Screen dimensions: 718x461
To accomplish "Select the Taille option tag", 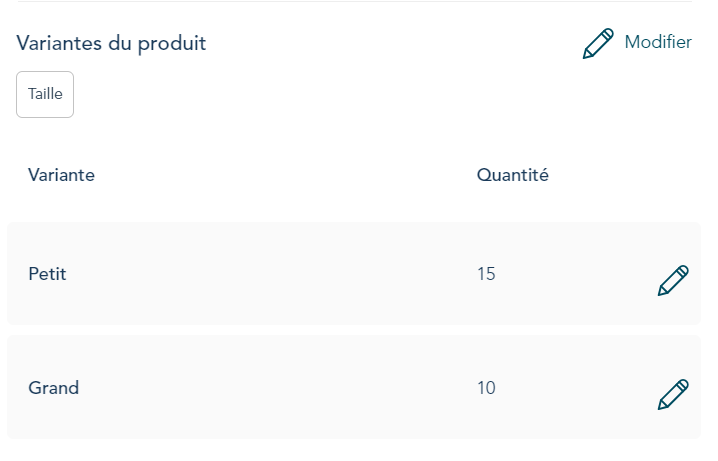I will pyautogui.click(x=45, y=95).
